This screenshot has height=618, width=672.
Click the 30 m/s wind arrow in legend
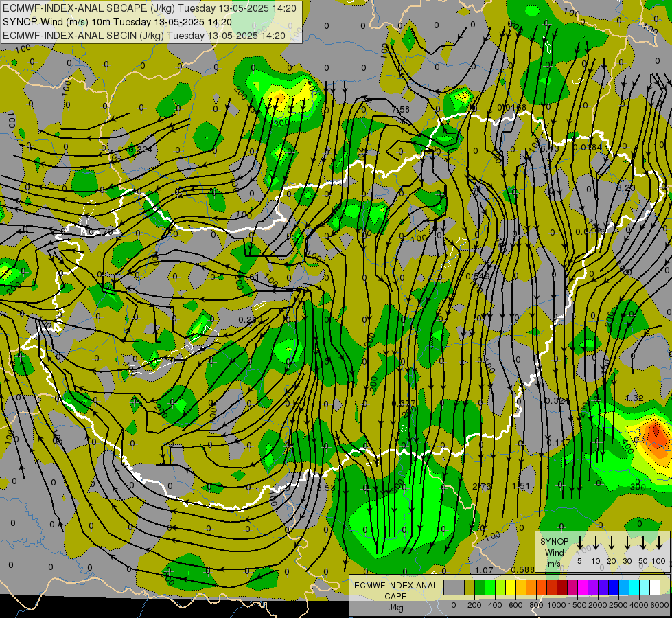[x=627, y=542]
